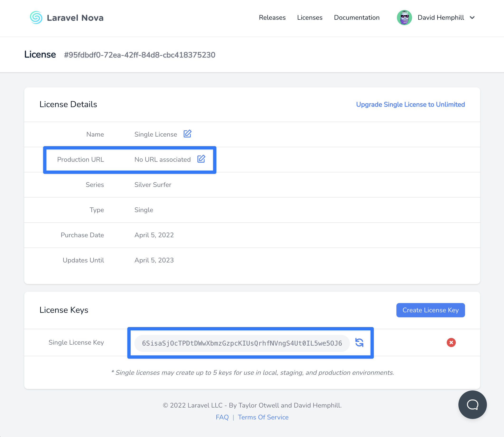The height and width of the screenshot is (437, 504).
Task: Click David Hemphill's avatar picture
Action: click(404, 17)
